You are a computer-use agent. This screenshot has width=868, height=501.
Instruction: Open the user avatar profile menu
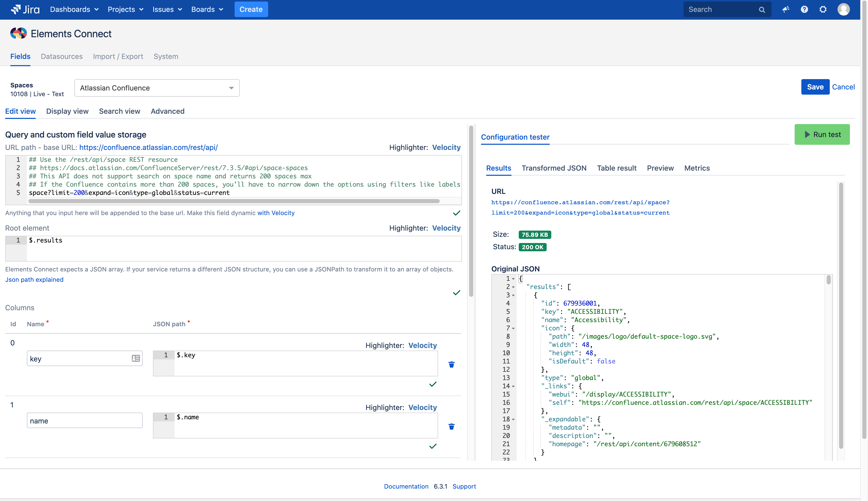point(843,9)
